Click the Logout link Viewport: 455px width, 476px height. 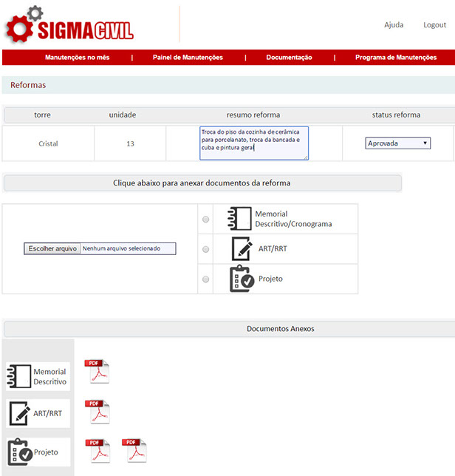(434, 25)
